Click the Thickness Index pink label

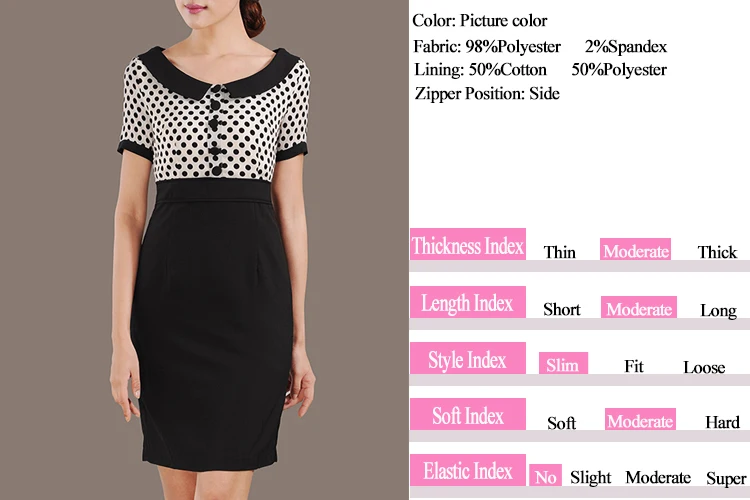pos(468,244)
